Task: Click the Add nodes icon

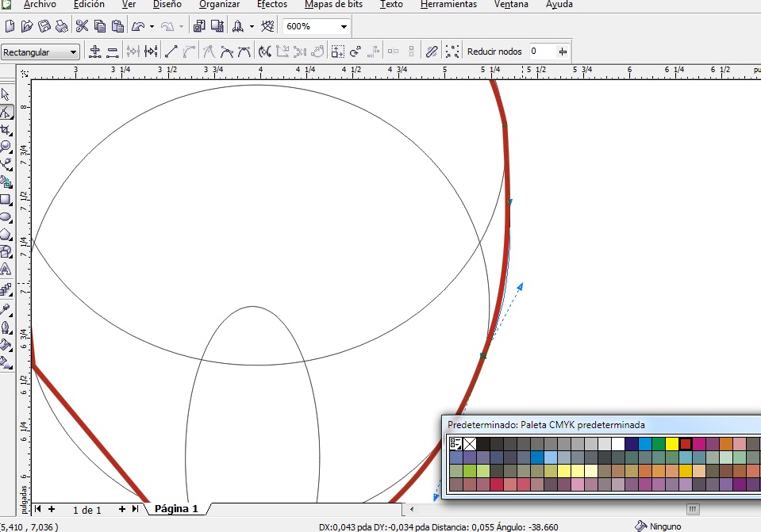Action: (x=95, y=52)
